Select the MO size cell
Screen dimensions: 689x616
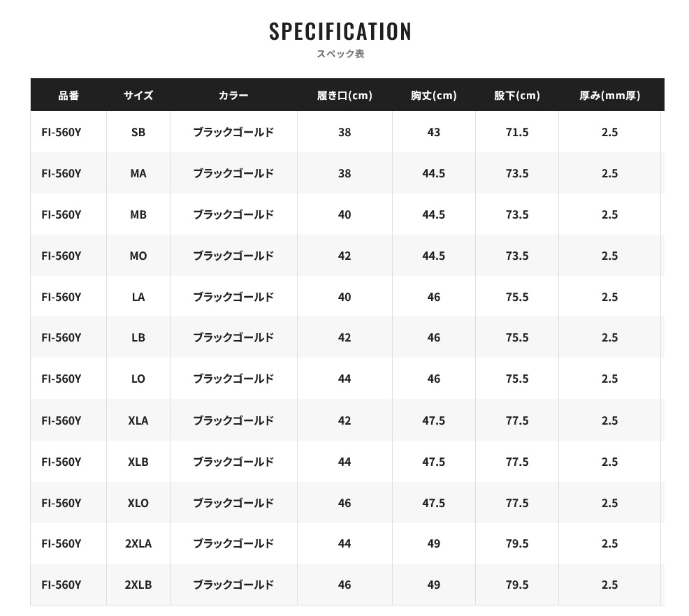[x=138, y=256]
